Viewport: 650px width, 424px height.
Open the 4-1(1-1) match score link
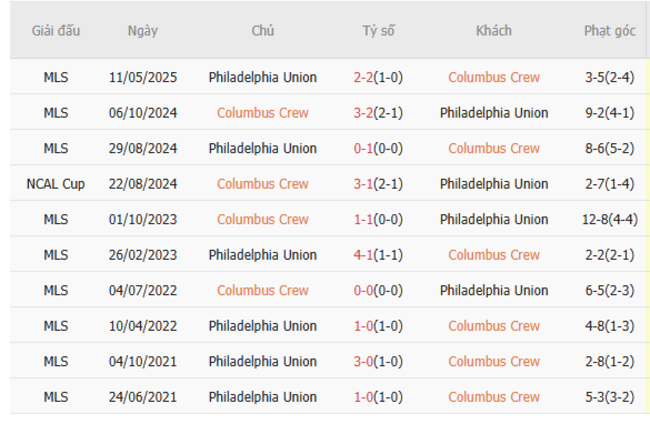click(378, 255)
